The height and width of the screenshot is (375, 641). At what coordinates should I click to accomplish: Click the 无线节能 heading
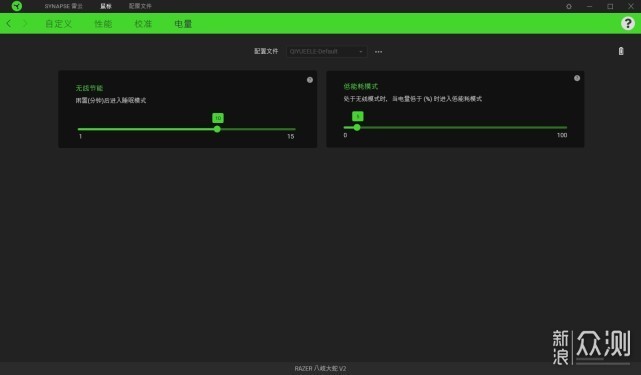89,88
